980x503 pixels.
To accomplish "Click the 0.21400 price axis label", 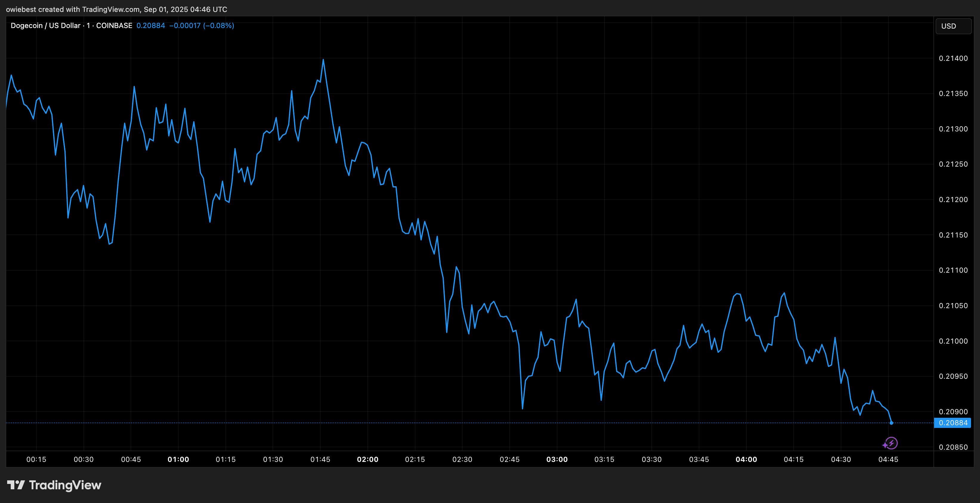I will click(953, 58).
